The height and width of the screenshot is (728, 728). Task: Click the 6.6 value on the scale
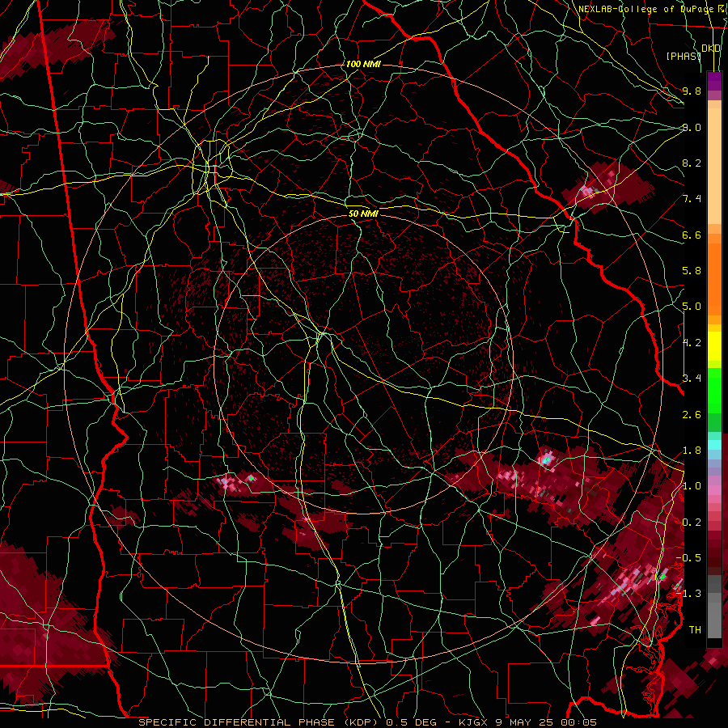pos(692,235)
